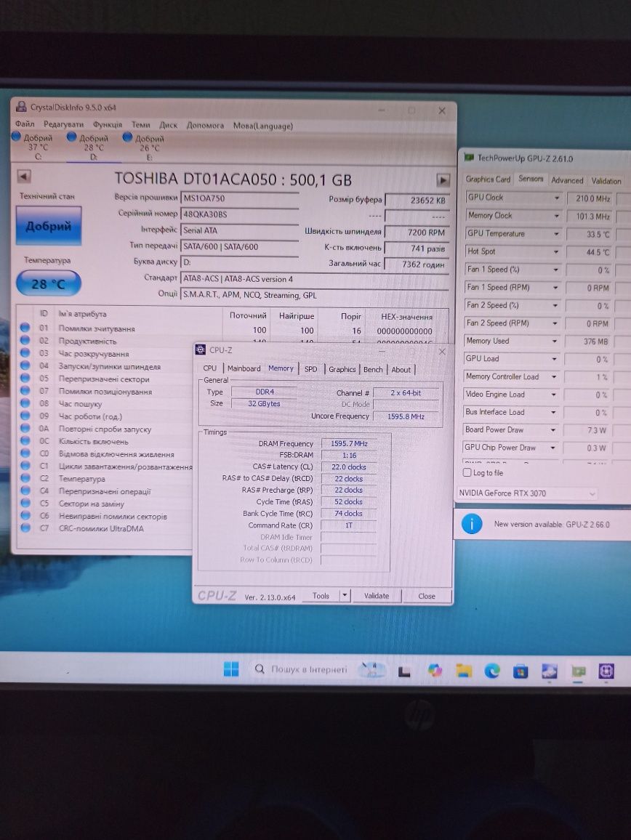This screenshot has width=631, height=840.
Task: Select Перепризначені сектори attribute row
Action: point(105,379)
